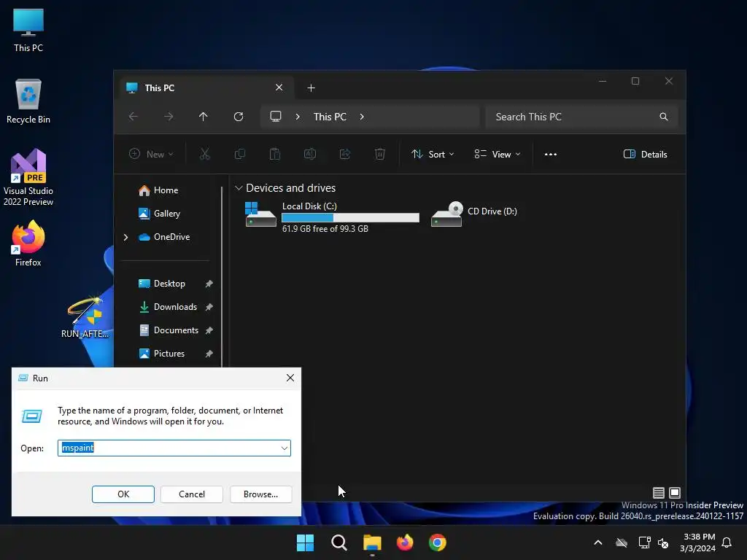
Task: Select the This PC tab
Action: point(205,88)
